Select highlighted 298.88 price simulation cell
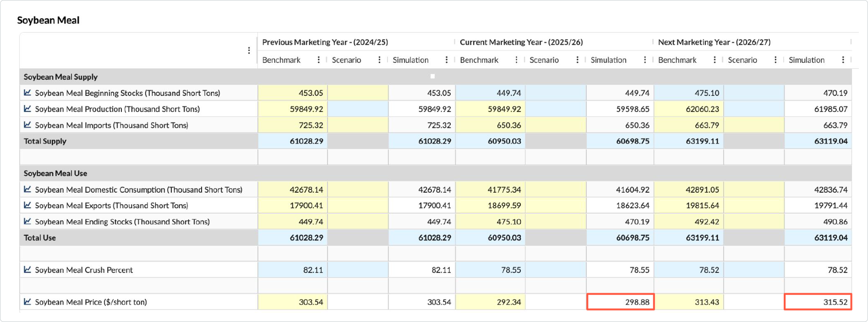The width and height of the screenshot is (868, 322). pyautogui.click(x=620, y=302)
